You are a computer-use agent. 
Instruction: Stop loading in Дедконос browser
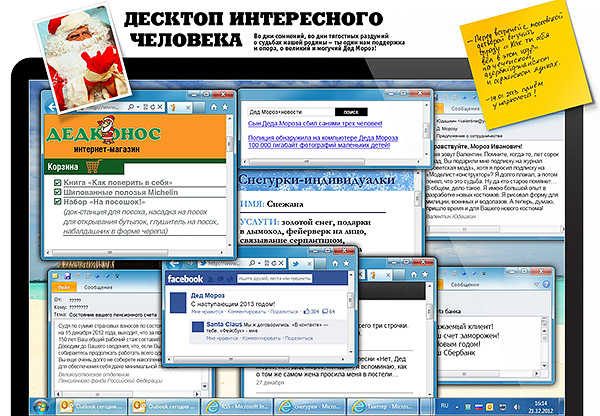pyautogui.click(x=160, y=107)
